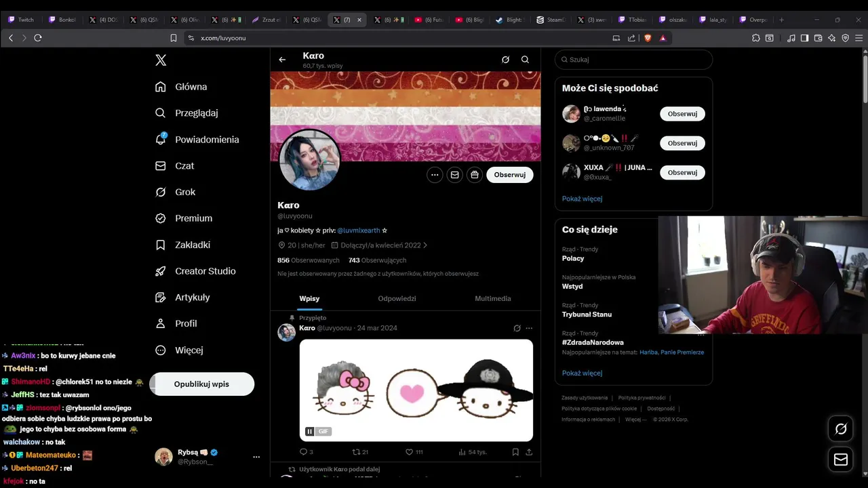
Task: Open the Artykuły icon
Action: pyautogui.click(x=161, y=298)
